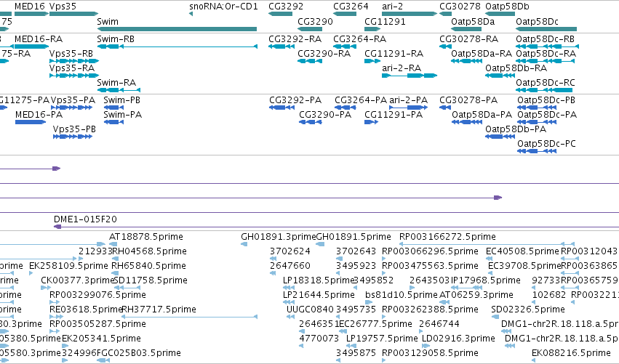619x364 pixels.
Task: Select the snoRNA:Or-CD1 gene label
Action: coord(223,7)
